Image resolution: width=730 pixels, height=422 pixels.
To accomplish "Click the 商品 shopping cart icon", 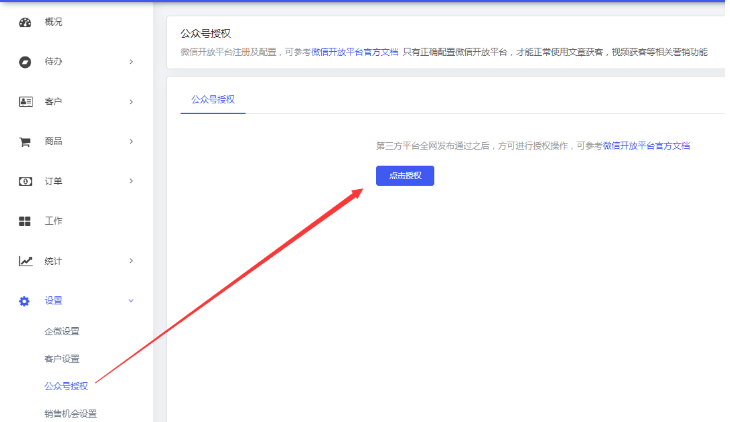I will coord(25,142).
